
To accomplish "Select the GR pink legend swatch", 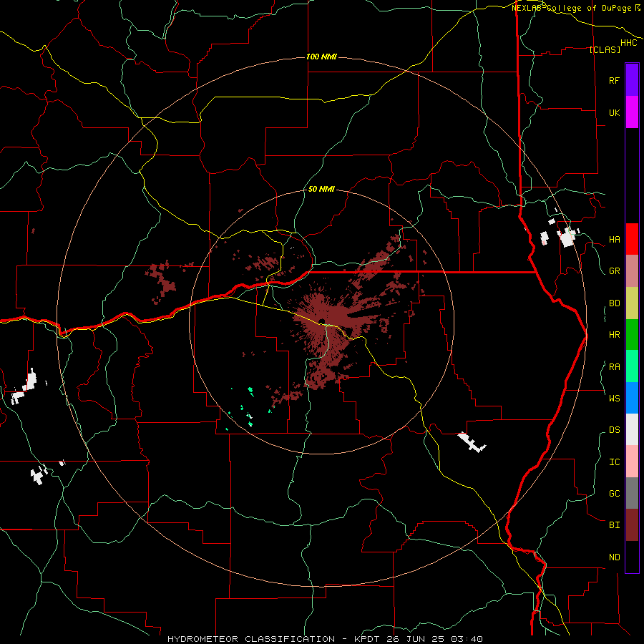I will pyautogui.click(x=632, y=271).
